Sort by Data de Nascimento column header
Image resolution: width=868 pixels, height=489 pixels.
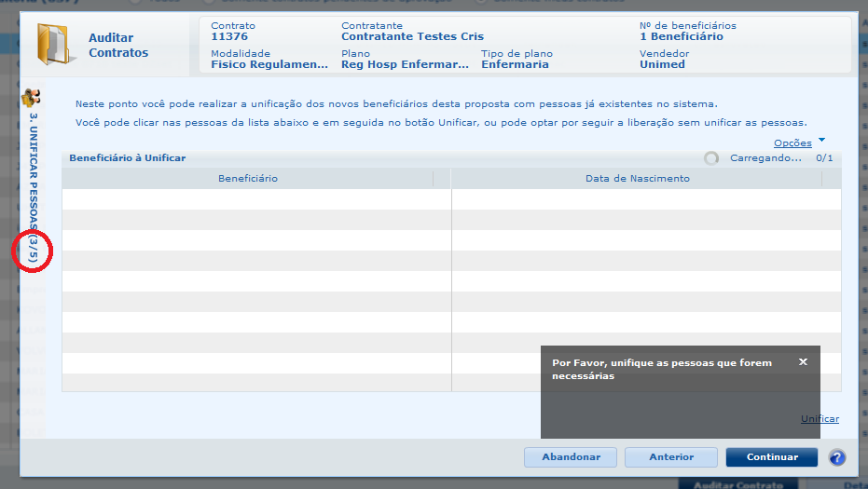pyautogui.click(x=637, y=178)
